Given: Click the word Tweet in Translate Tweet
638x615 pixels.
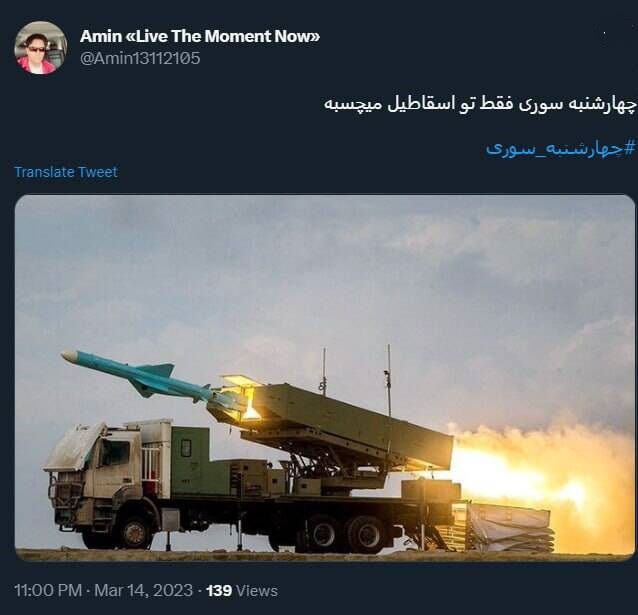Looking at the screenshot, I should (97, 172).
